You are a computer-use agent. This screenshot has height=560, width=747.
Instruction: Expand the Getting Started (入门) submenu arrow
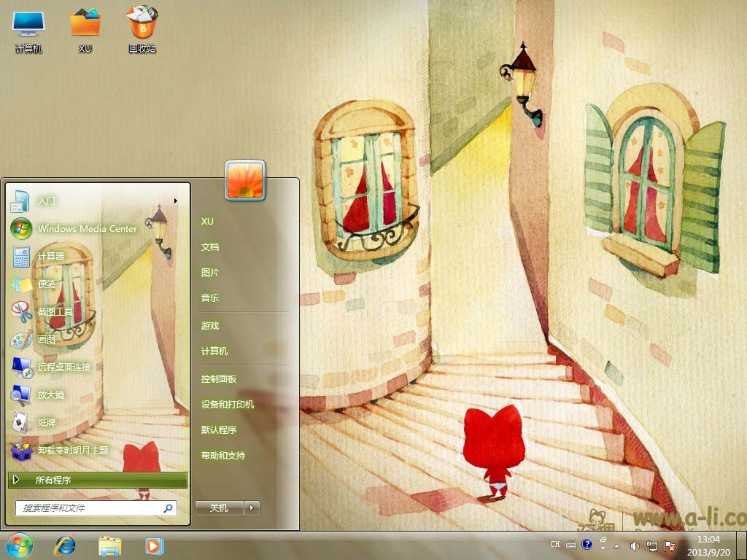(x=176, y=201)
